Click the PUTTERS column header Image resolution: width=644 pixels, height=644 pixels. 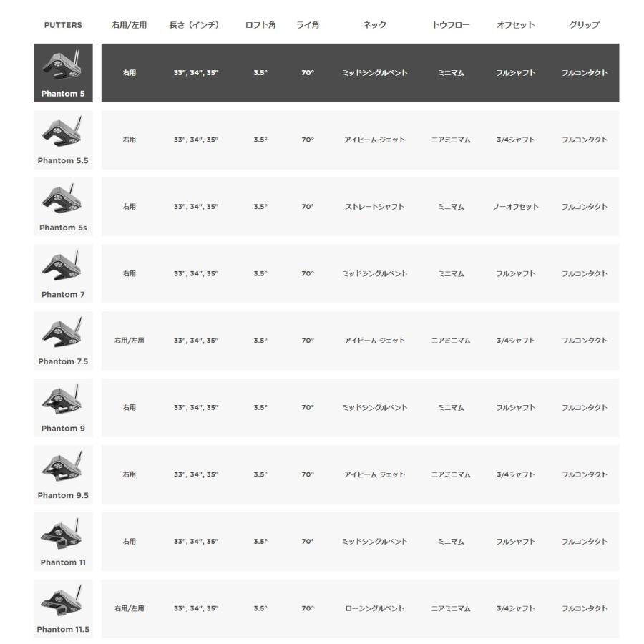click(x=63, y=25)
